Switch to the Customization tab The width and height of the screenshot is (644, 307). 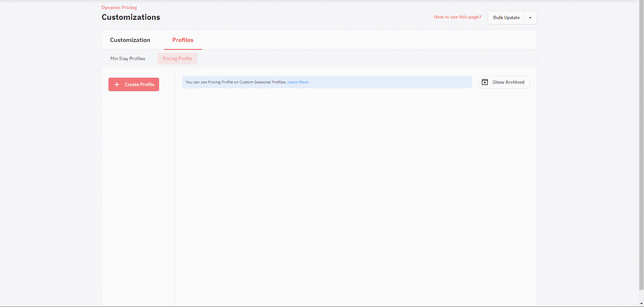pos(130,40)
